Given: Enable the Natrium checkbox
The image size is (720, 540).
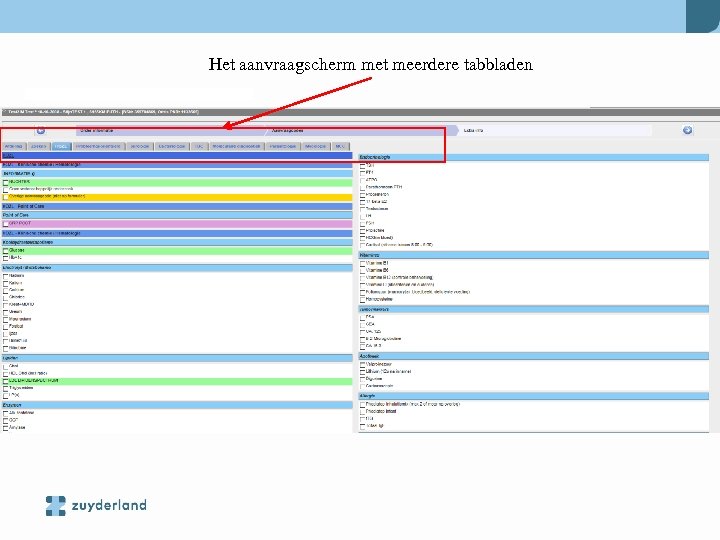Looking at the screenshot, I should point(6,276).
